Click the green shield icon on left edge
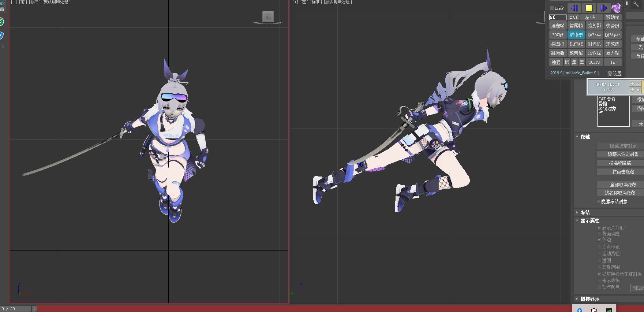 tap(1, 22)
